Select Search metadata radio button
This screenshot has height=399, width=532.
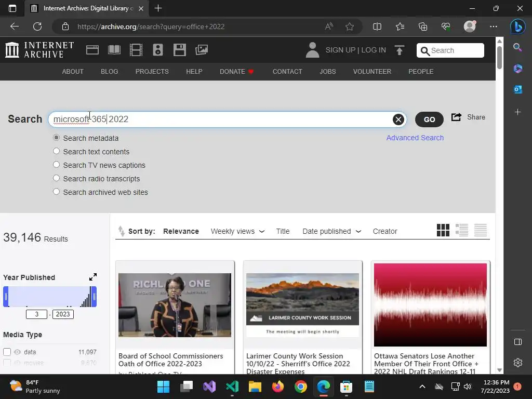click(56, 137)
